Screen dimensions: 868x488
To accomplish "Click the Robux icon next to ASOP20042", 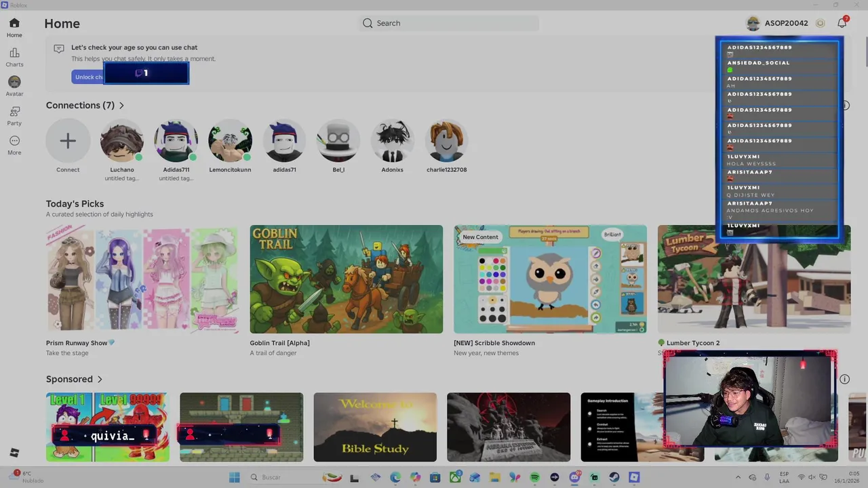I will point(820,23).
